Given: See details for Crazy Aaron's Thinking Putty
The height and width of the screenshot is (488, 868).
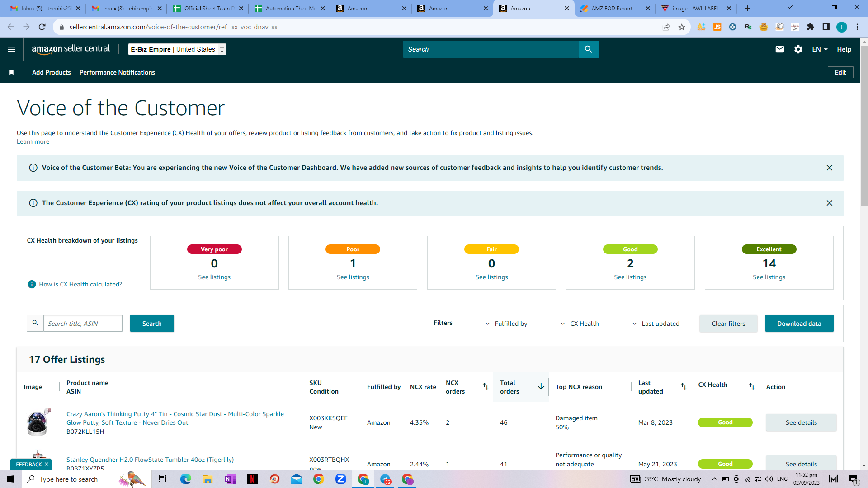Looking at the screenshot, I should 801,422.
